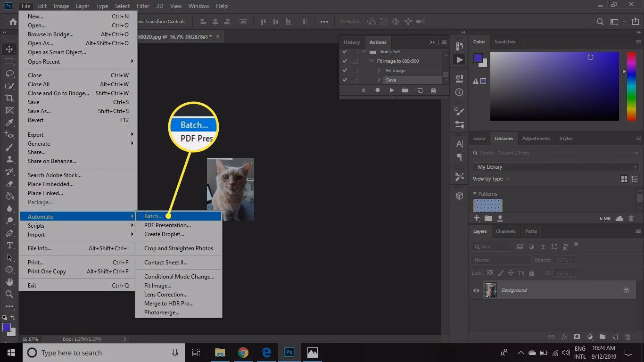Switch to the Channels tab
The width and height of the screenshot is (644, 362).
pyautogui.click(x=505, y=231)
